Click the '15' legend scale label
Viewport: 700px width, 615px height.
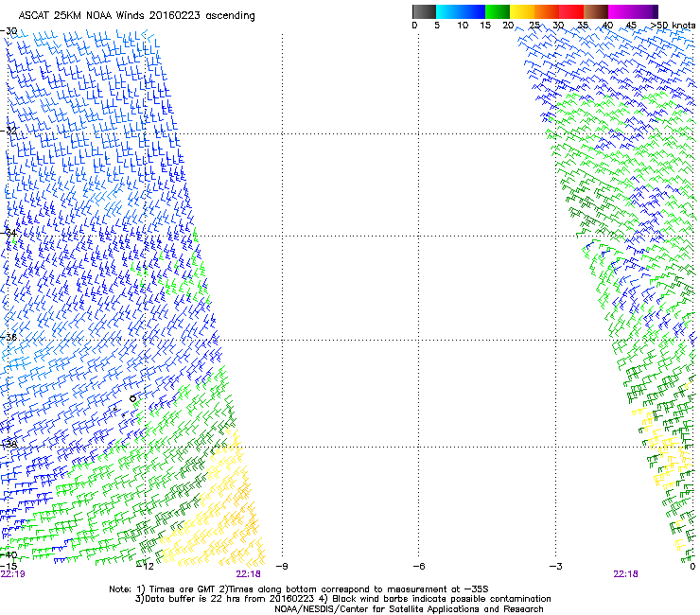(x=485, y=26)
